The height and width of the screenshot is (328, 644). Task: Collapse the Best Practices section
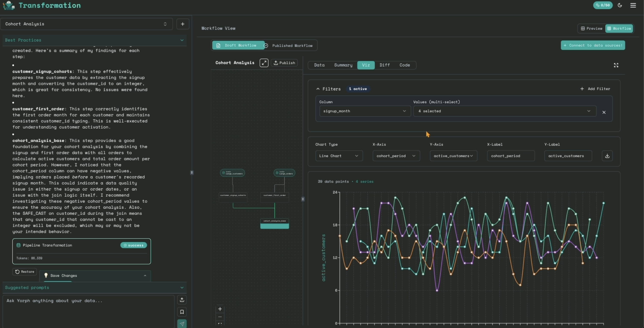click(x=182, y=40)
